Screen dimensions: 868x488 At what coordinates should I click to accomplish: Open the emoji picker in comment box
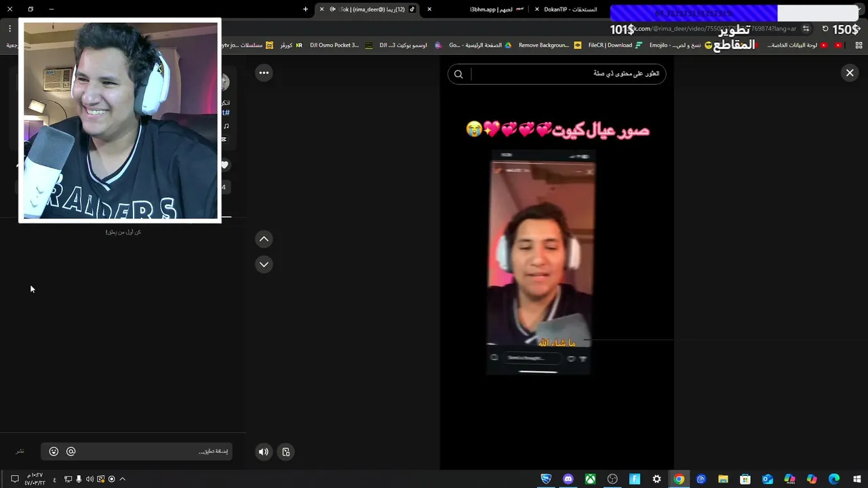[54, 451]
